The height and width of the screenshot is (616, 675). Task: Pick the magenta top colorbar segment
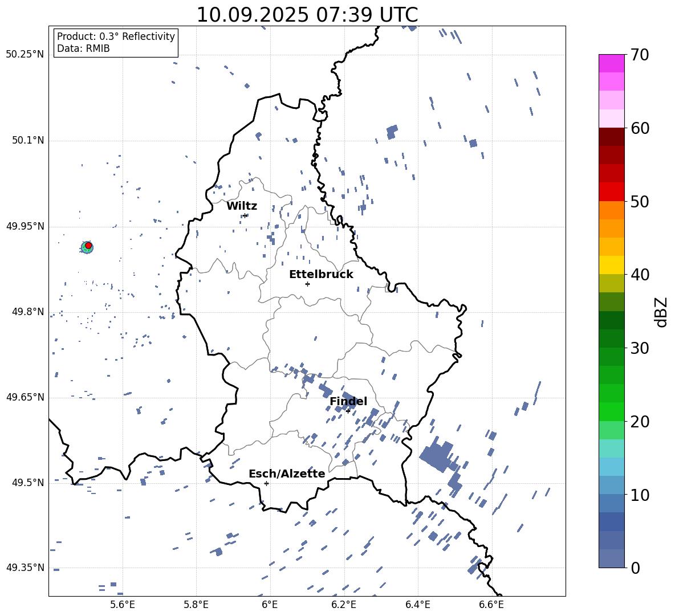(x=611, y=64)
